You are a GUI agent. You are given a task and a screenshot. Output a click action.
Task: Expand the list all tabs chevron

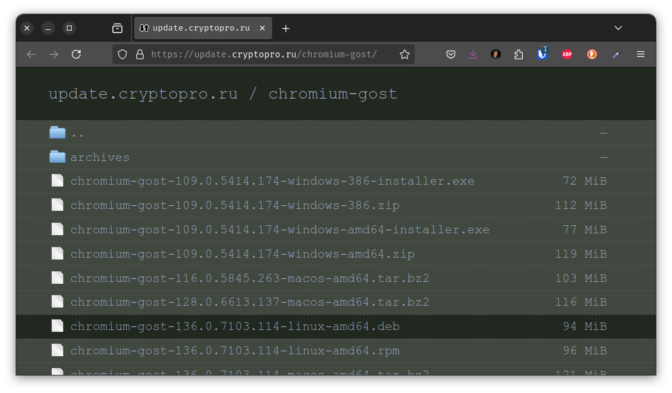618,28
